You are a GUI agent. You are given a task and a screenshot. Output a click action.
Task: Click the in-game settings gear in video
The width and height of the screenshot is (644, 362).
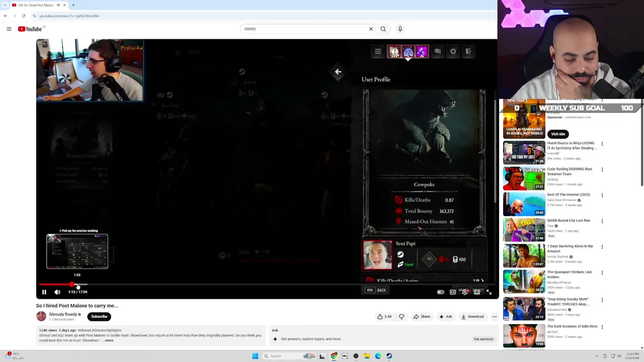pyautogui.click(x=453, y=51)
